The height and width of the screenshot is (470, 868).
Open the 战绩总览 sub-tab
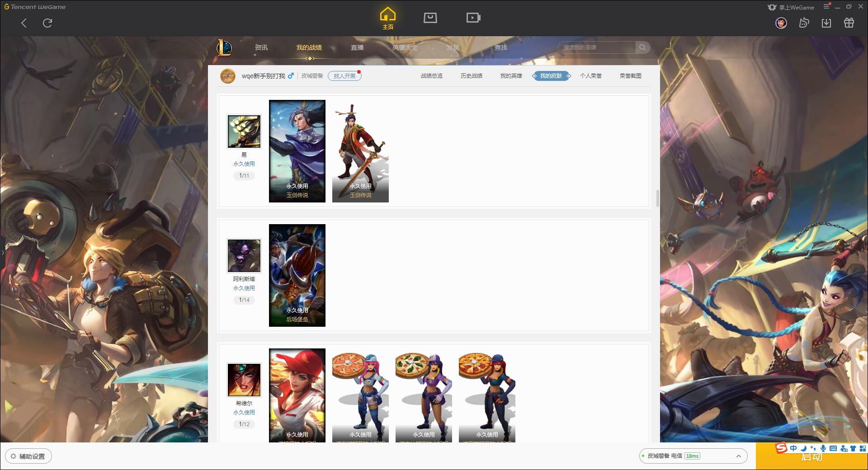pos(432,76)
